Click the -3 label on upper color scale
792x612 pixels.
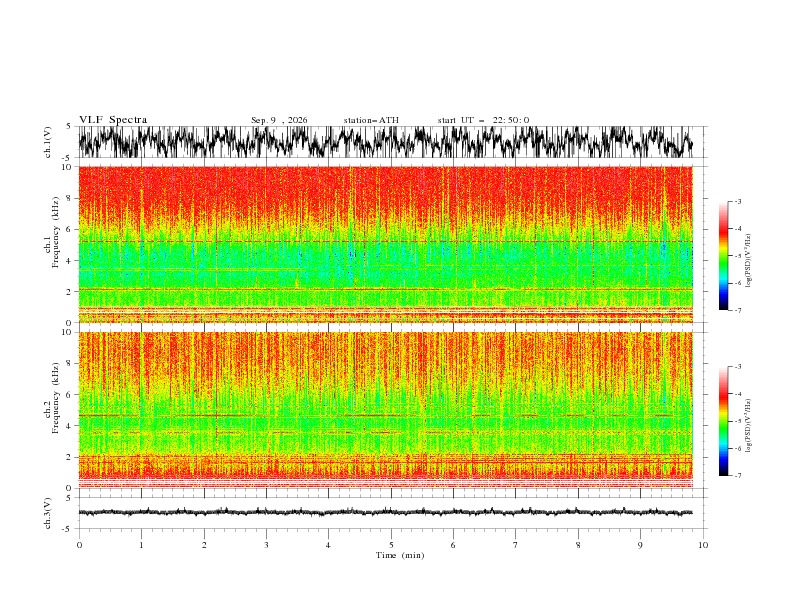click(x=737, y=201)
